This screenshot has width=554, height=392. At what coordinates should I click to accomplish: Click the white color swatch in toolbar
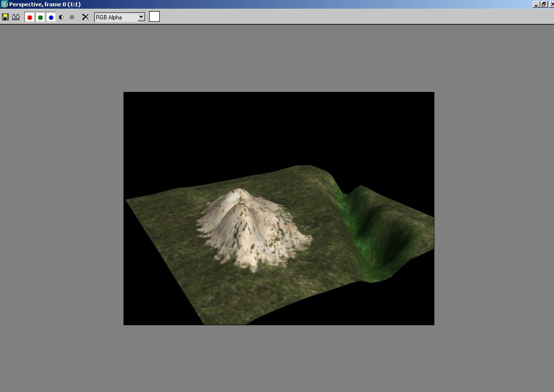point(154,17)
